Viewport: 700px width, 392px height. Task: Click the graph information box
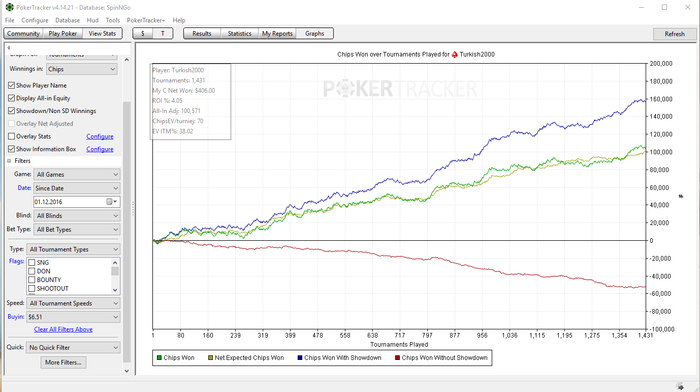(191, 101)
